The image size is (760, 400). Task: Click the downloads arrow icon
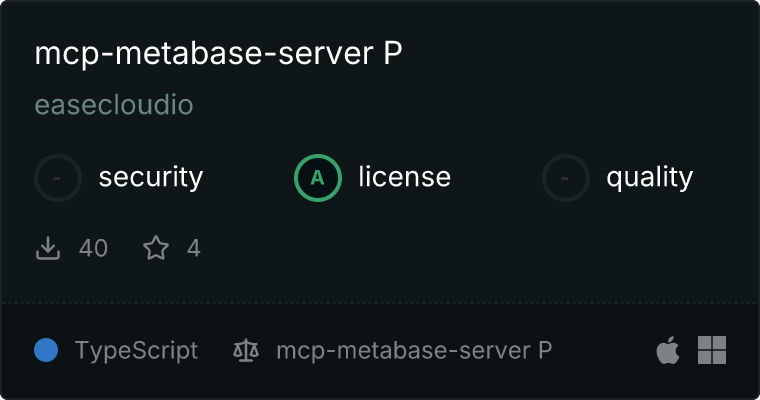point(48,248)
